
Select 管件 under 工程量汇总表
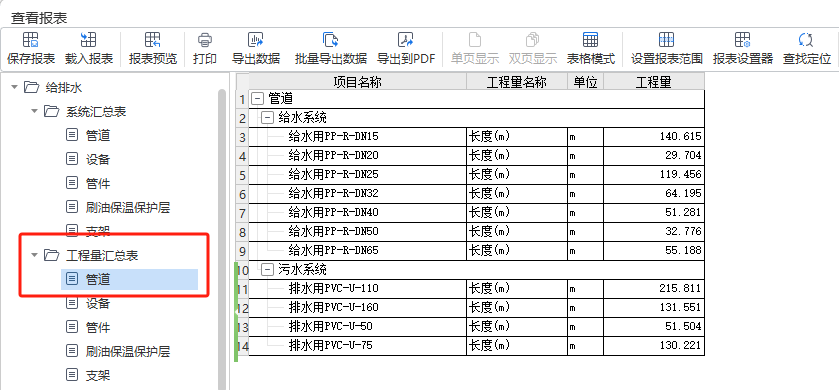[98, 327]
